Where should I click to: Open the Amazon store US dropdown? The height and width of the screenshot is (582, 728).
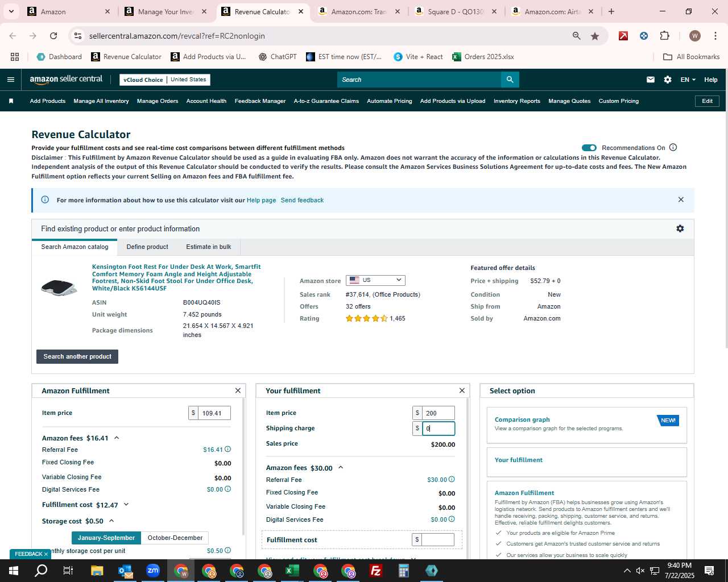point(375,280)
